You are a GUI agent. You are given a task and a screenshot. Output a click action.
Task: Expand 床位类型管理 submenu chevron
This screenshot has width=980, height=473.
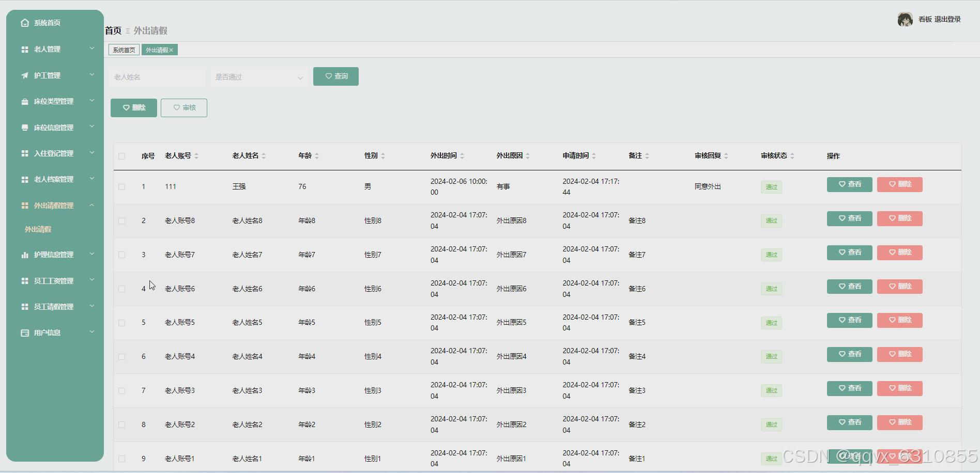92,101
